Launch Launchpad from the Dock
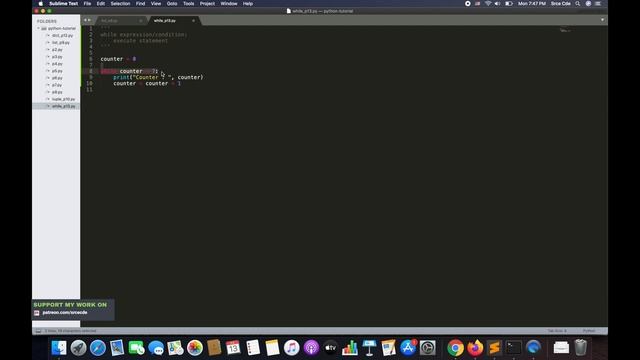 coord(78,348)
